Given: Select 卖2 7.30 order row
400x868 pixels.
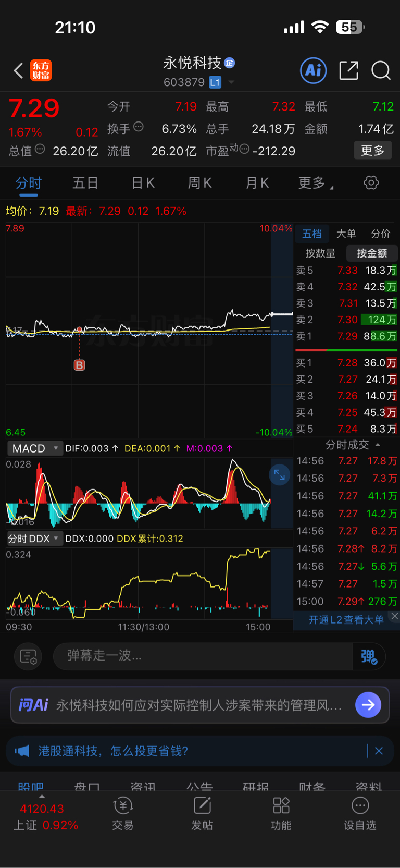Looking at the screenshot, I should point(346,320).
